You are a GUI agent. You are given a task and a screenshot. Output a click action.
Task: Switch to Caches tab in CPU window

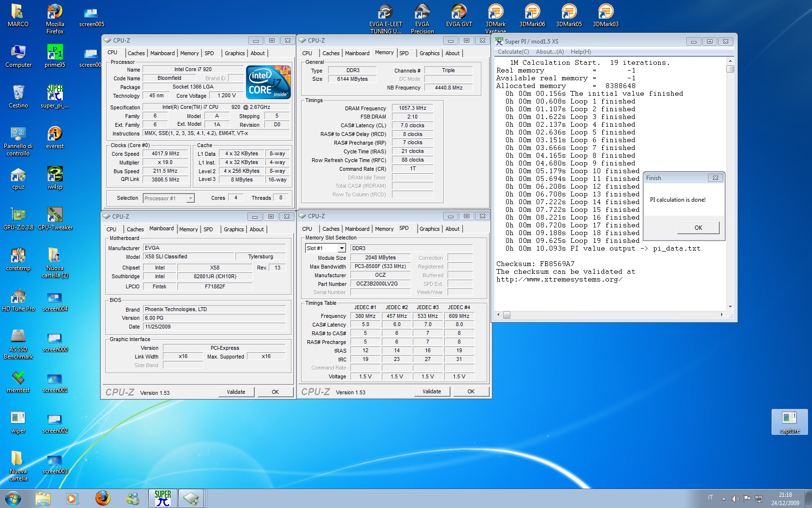(x=136, y=53)
